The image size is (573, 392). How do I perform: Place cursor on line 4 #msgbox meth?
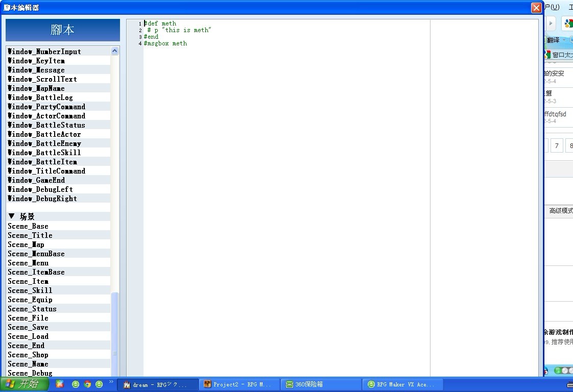click(x=165, y=43)
